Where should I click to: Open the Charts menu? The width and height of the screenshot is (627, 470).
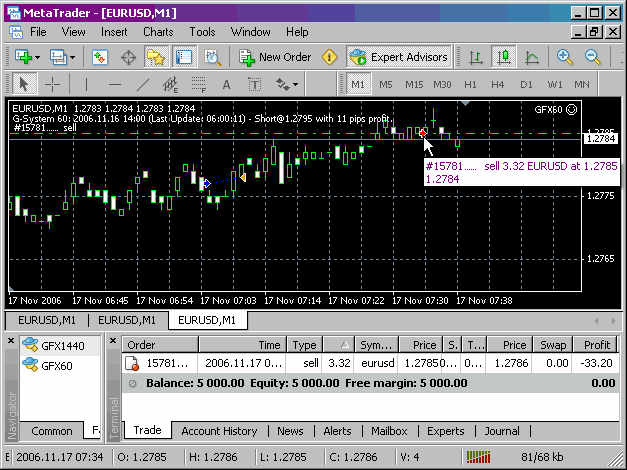point(158,32)
